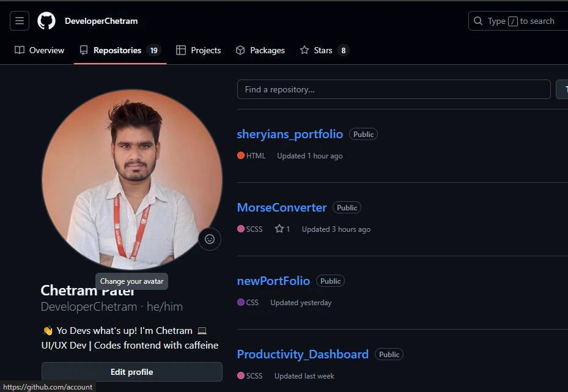This screenshot has height=392, width=568.
Task: Open the navigation hamburger menu
Action: (19, 20)
